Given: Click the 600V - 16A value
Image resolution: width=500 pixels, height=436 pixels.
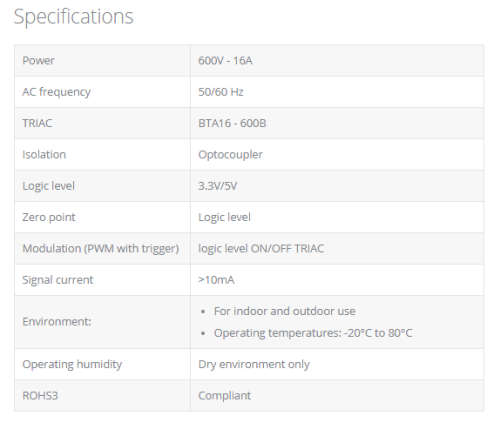Looking at the screenshot, I should pos(225,60).
